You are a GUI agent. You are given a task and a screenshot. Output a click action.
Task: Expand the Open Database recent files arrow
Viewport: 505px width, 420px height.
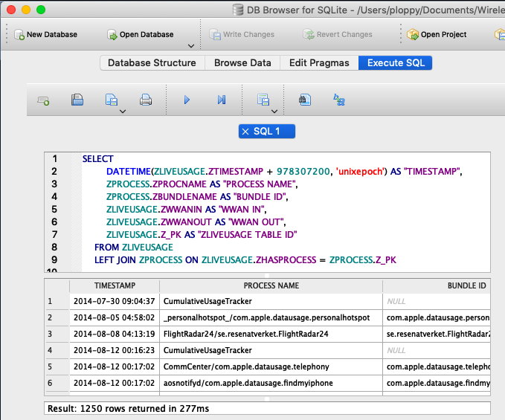(191, 46)
